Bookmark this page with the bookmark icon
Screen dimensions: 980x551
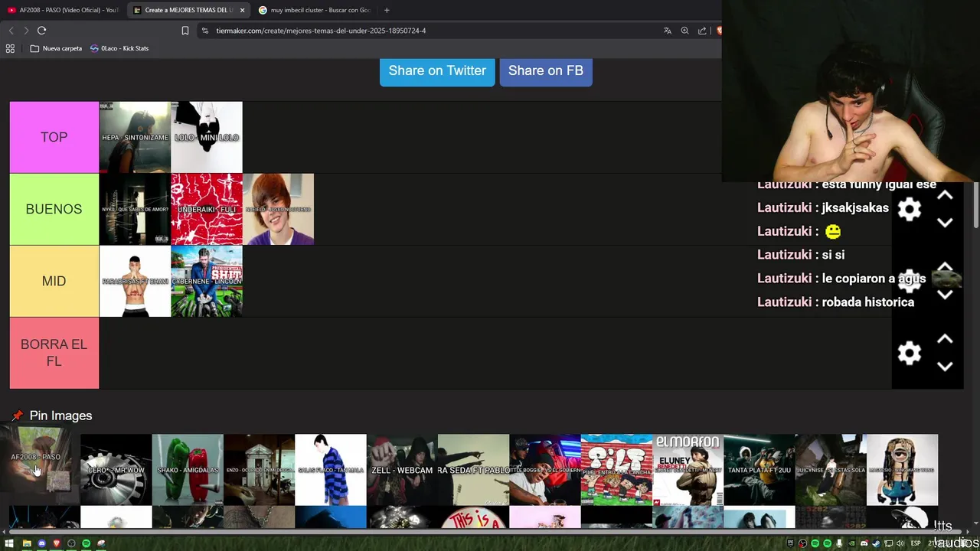coord(185,31)
